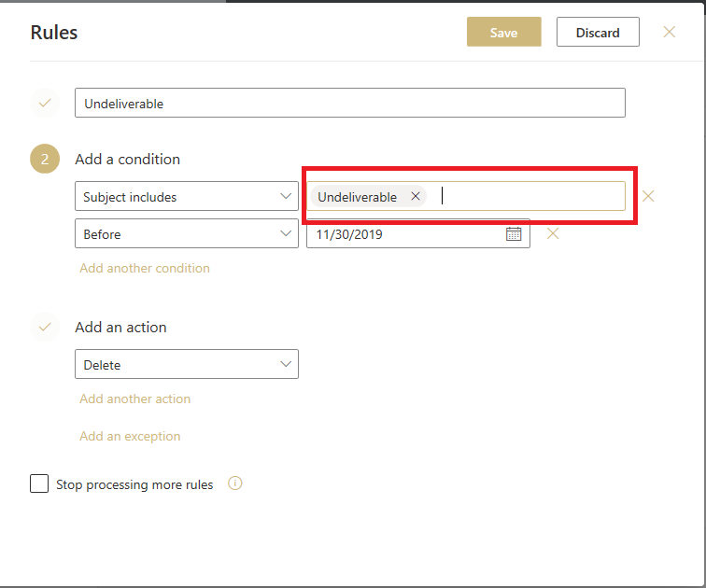Image resolution: width=706 pixels, height=588 pixels.
Task: Add another action to the rule
Action: coord(135,399)
